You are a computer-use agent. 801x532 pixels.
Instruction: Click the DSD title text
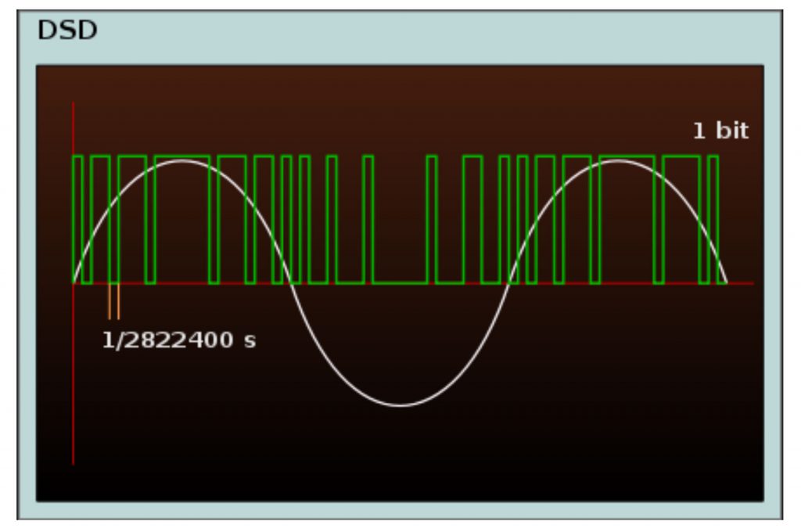[67, 31]
